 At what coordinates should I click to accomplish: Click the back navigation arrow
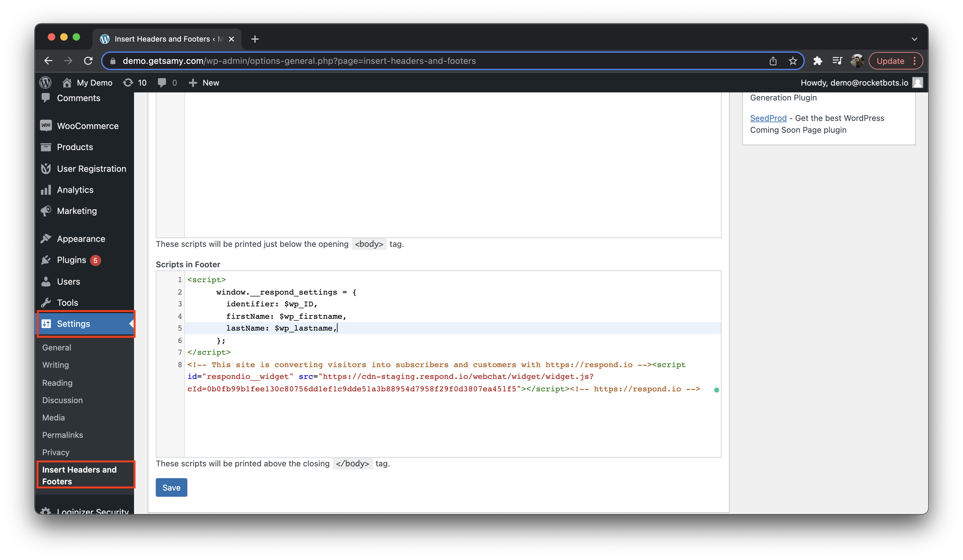pyautogui.click(x=49, y=61)
